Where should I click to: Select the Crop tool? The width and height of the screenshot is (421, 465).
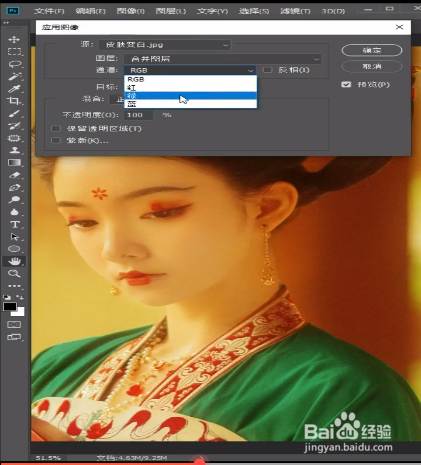point(14,101)
